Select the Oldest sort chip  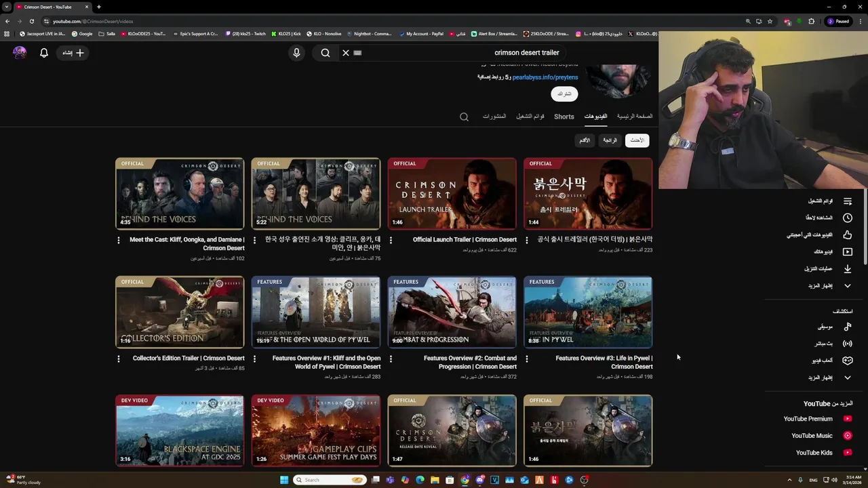click(x=585, y=140)
